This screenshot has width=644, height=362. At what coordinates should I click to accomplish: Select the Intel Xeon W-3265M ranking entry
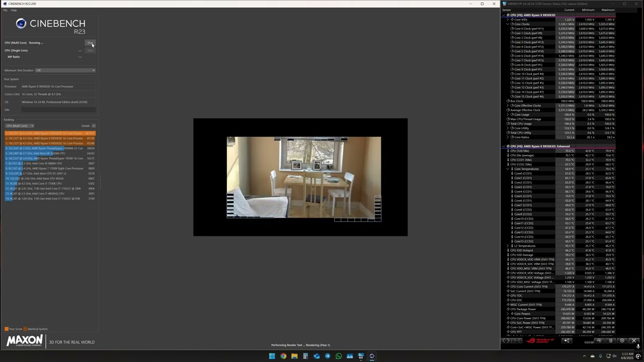click(x=50, y=153)
